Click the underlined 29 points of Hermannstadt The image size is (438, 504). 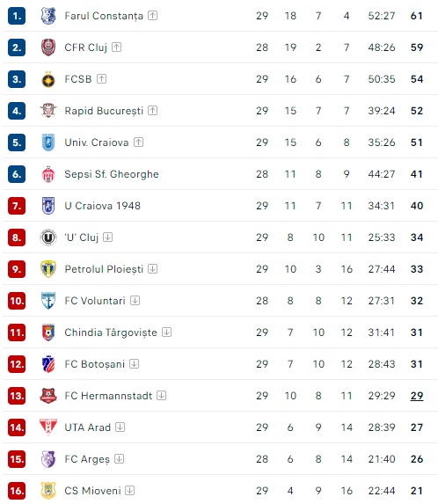(x=417, y=396)
